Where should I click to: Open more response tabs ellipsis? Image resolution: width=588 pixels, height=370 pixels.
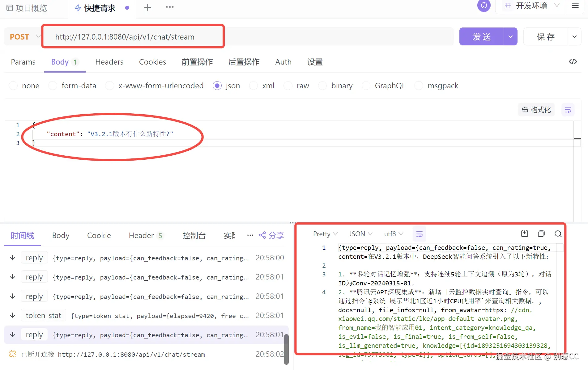250,235
